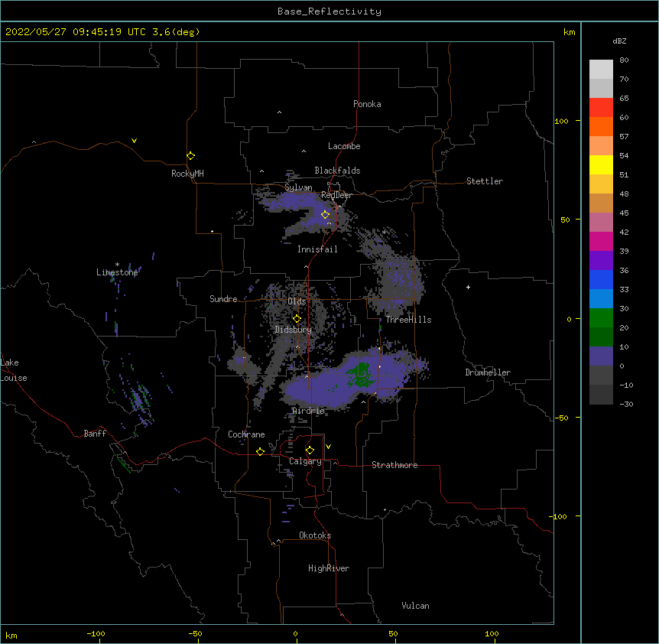Click the asterisk marker above Limestone
Image resolution: width=659 pixels, height=644 pixels.
tap(117, 265)
